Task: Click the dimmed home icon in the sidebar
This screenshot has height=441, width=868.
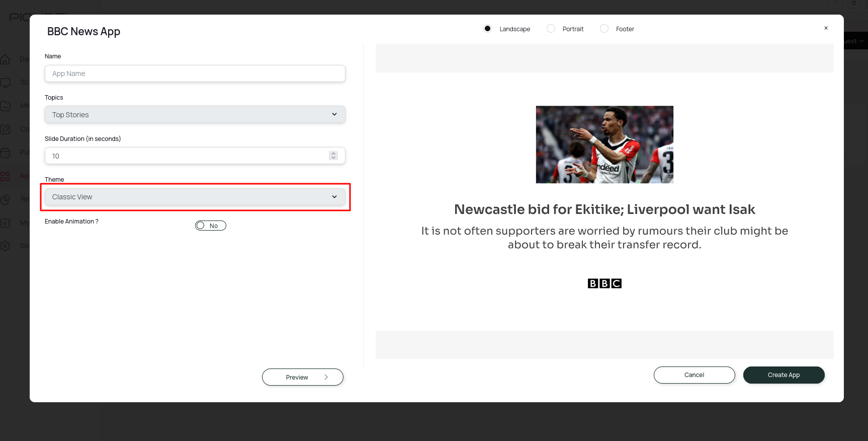Action: point(5,59)
